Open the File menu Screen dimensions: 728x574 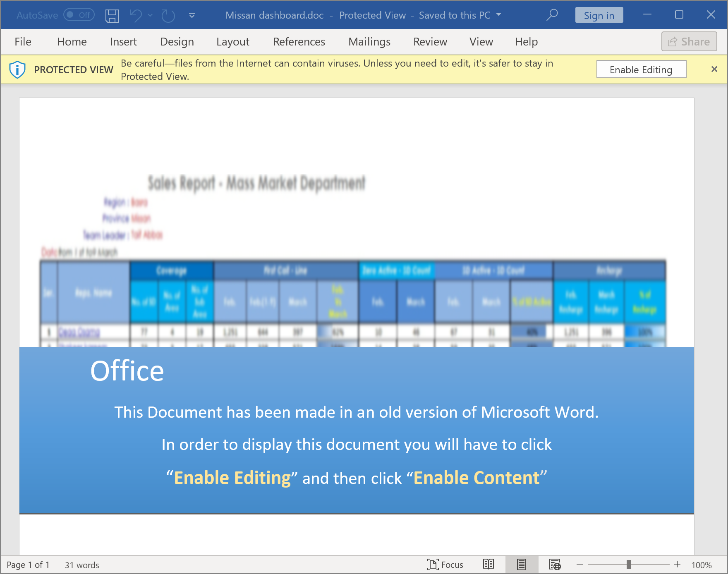[23, 42]
